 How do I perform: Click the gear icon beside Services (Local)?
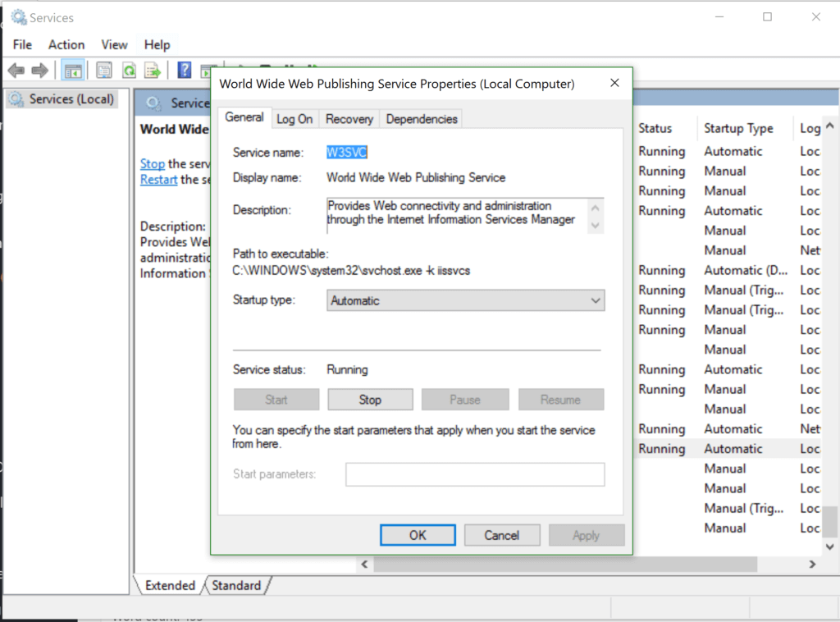pos(16,99)
